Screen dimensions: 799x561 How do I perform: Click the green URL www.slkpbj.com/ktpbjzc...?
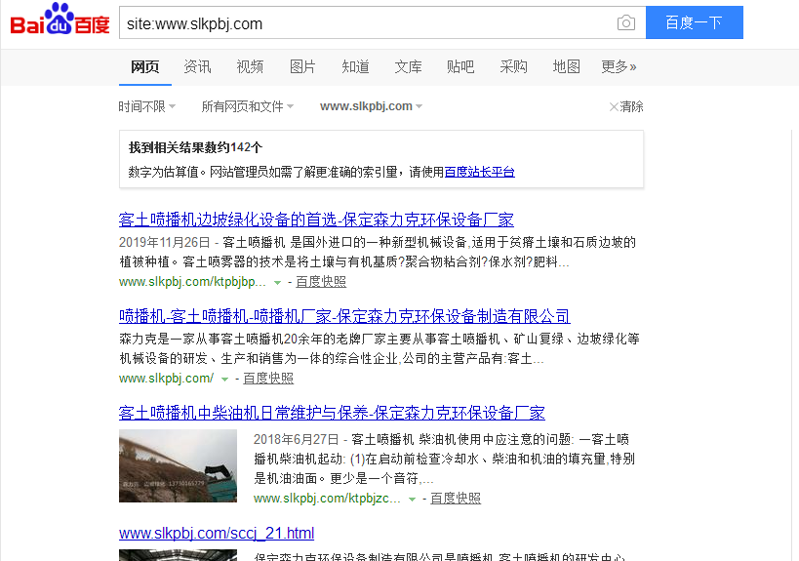click(327, 498)
